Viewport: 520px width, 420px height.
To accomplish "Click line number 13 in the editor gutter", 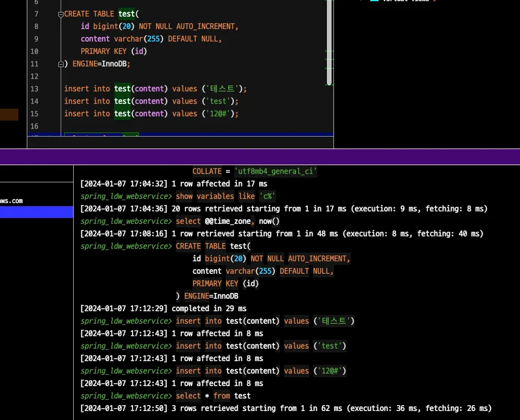I will [x=34, y=89].
